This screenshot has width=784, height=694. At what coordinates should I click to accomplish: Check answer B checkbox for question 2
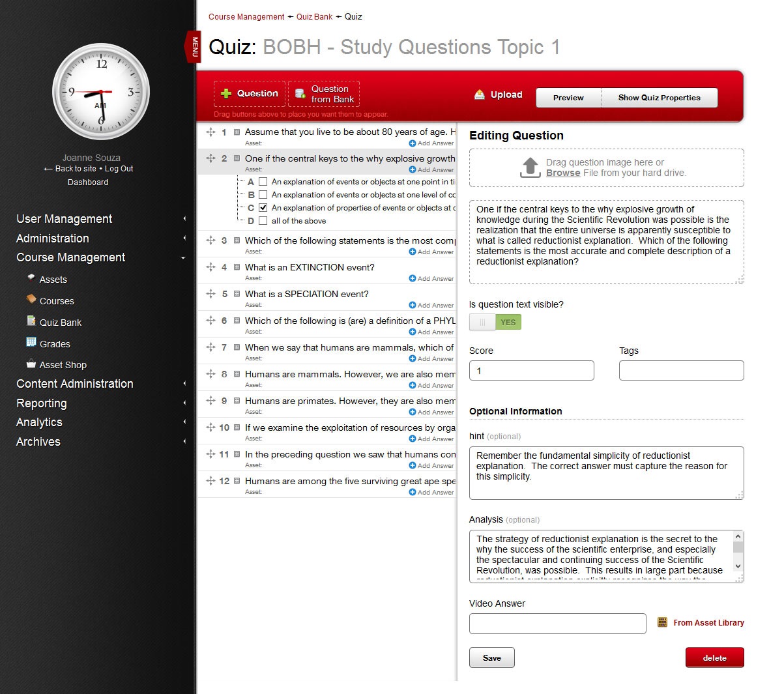tap(263, 195)
